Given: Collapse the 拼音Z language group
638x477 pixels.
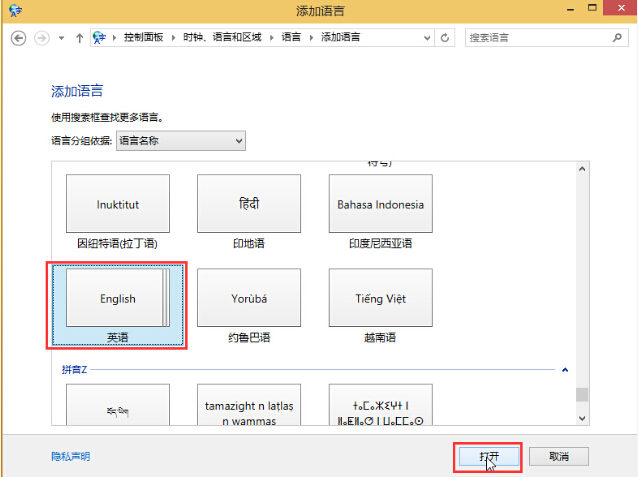Looking at the screenshot, I should point(565,370).
